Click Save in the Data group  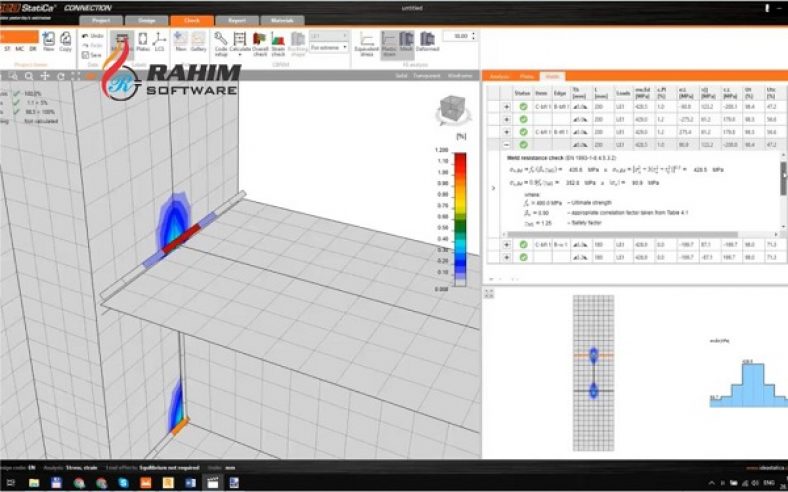[91, 55]
